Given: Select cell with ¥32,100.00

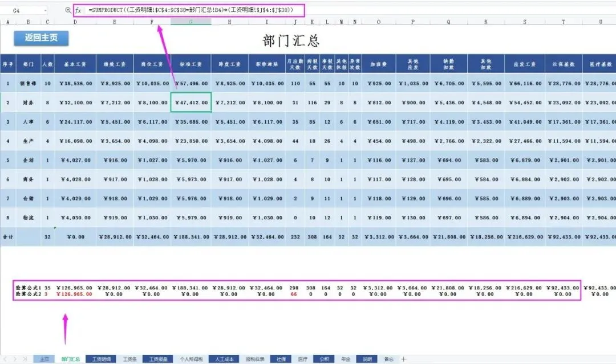Looking at the screenshot, I should point(75,103).
